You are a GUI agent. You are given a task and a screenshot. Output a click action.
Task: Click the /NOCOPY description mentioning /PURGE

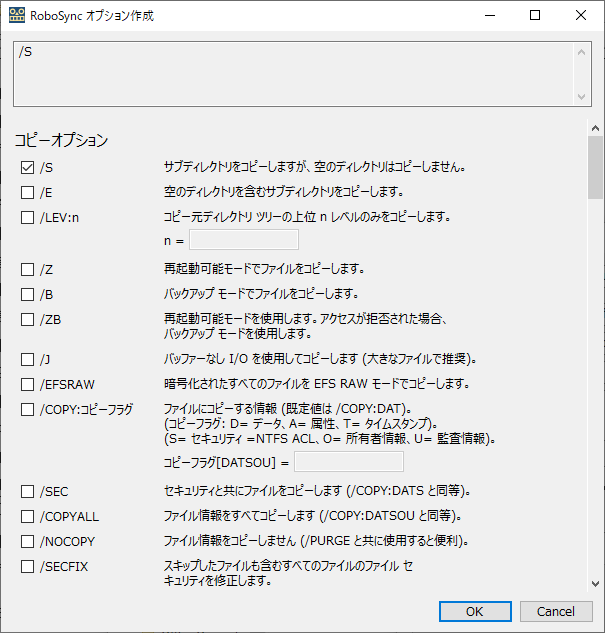click(316, 541)
